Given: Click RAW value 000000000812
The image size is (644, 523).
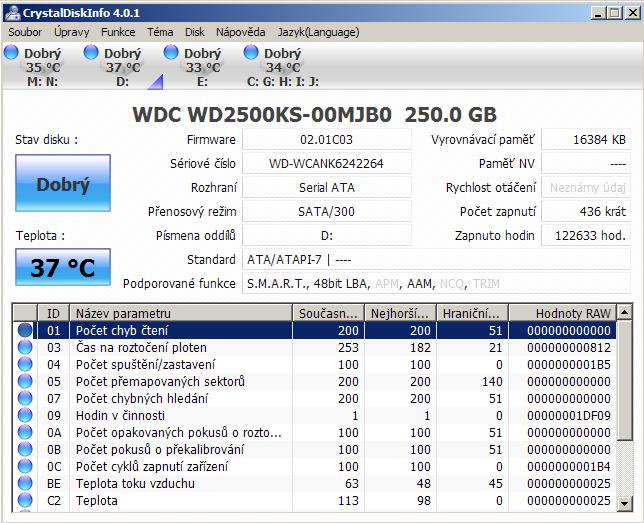Looking at the screenshot, I should coord(569,348).
